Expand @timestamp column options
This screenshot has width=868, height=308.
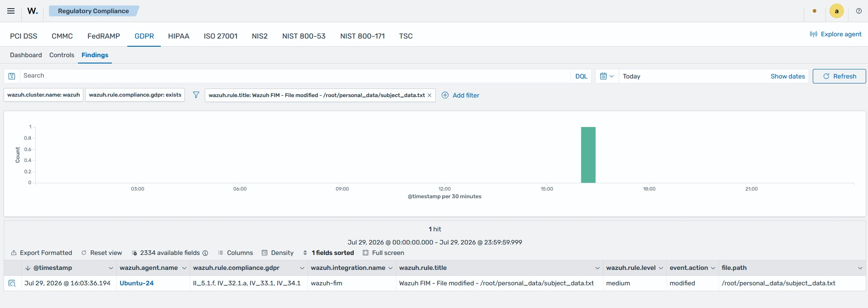(x=111, y=268)
